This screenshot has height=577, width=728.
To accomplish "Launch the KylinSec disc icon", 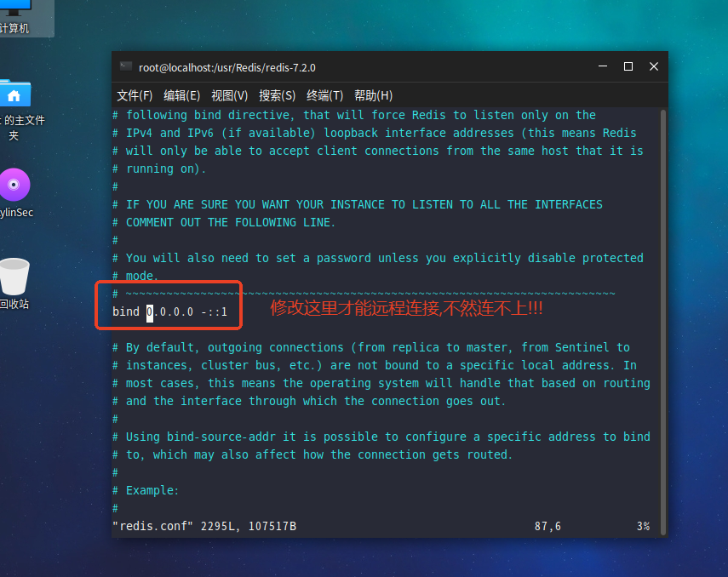I will 15,185.
